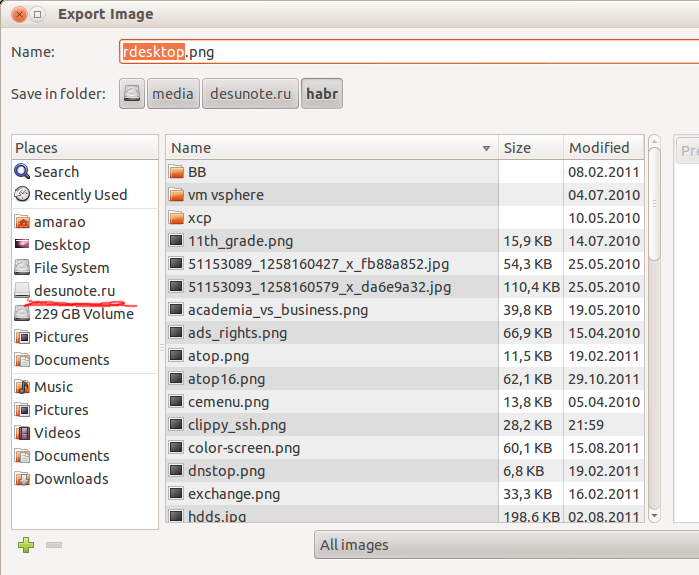Open the BB folder icon
This screenshot has width=699, height=575.
point(176,172)
